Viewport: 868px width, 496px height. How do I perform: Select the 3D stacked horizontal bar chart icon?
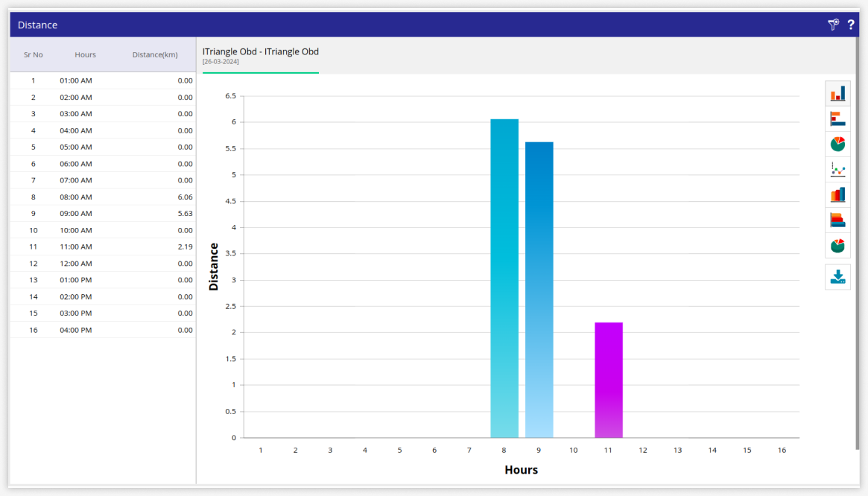coord(837,220)
